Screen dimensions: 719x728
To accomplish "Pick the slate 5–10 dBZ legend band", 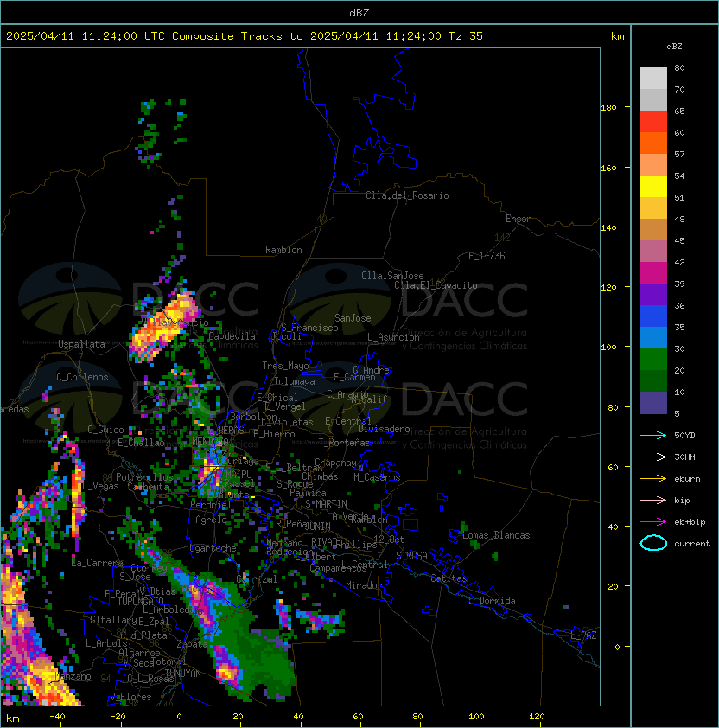I will click(653, 403).
